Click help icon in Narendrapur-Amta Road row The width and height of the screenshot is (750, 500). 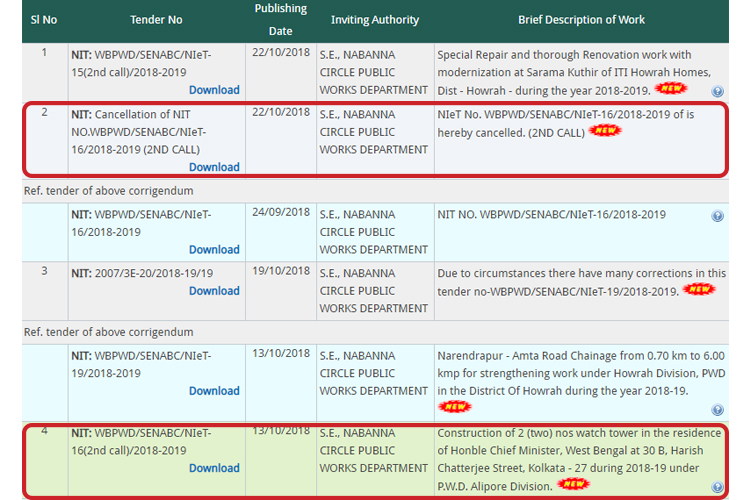(x=718, y=410)
